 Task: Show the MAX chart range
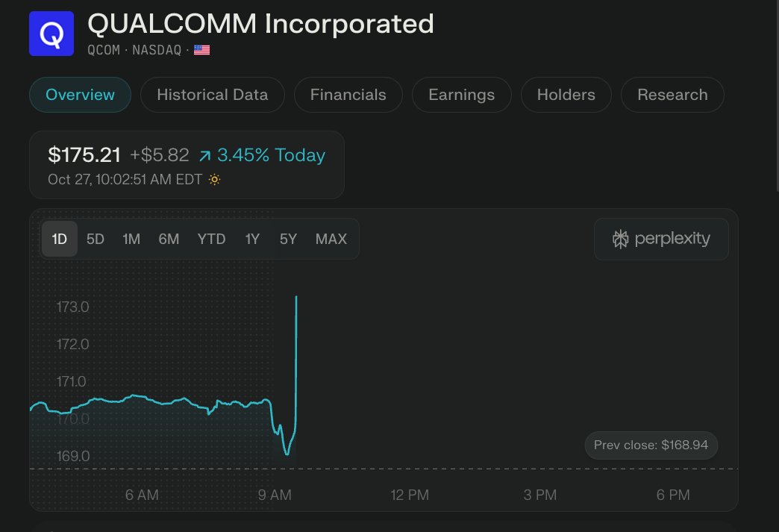pyautogui.click(x=331, y=239)
